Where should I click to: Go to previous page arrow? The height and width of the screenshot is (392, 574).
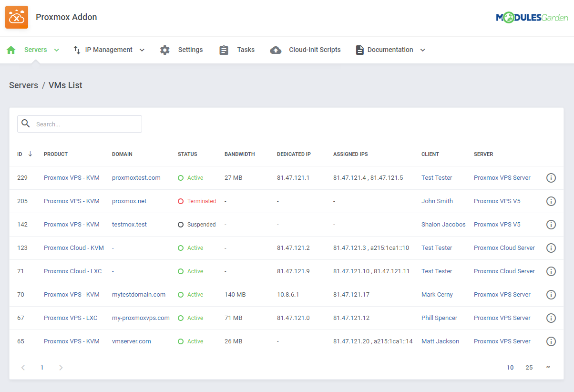[23, 368]
